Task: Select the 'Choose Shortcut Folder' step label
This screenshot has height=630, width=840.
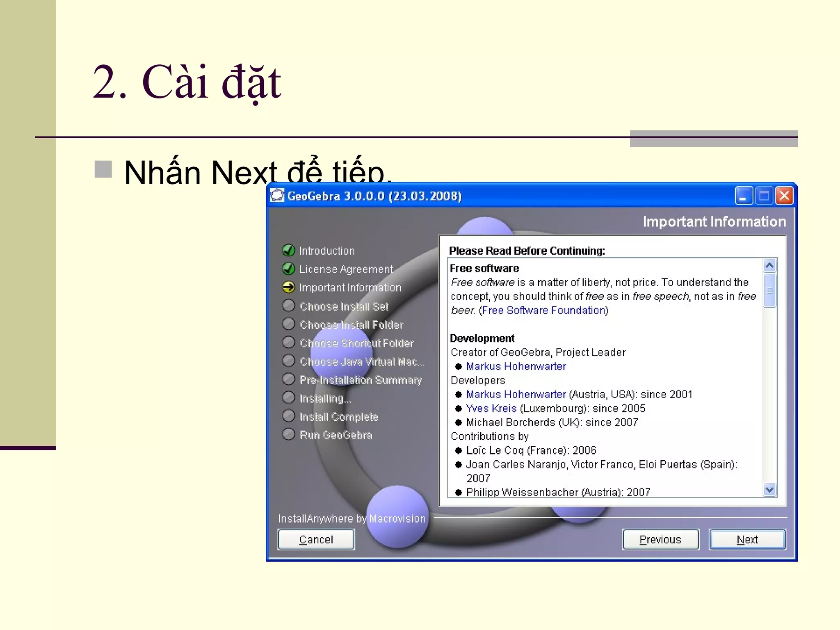Action: click(356, 343)
